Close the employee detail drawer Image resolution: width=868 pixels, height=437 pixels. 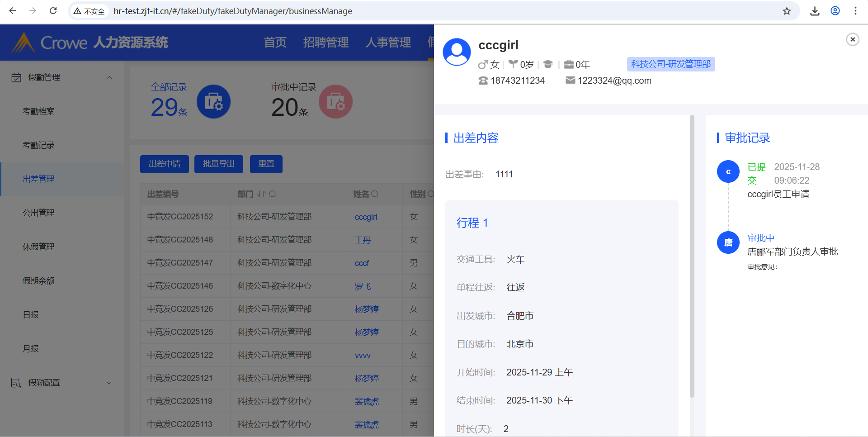[852, 40]
